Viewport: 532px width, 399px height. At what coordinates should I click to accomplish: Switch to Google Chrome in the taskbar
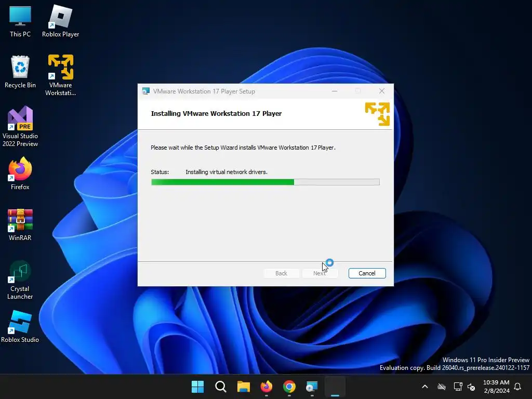[x=289, y=387]
